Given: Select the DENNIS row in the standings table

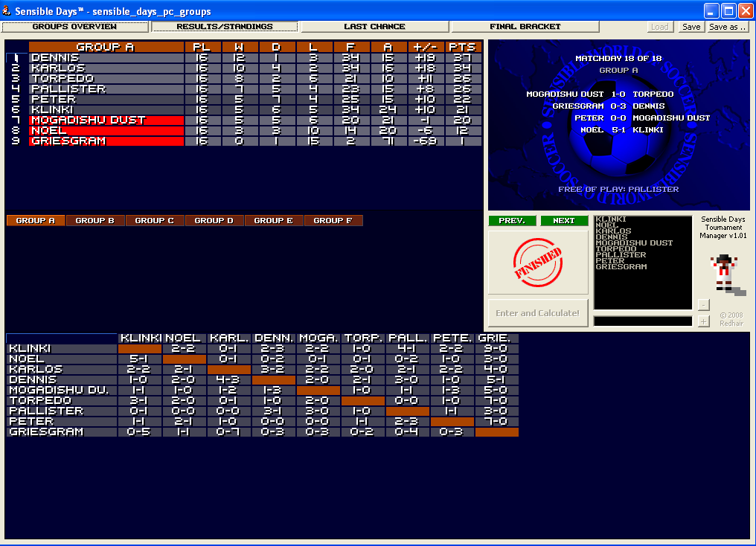Looking at the screenshot, I should 104,57.
